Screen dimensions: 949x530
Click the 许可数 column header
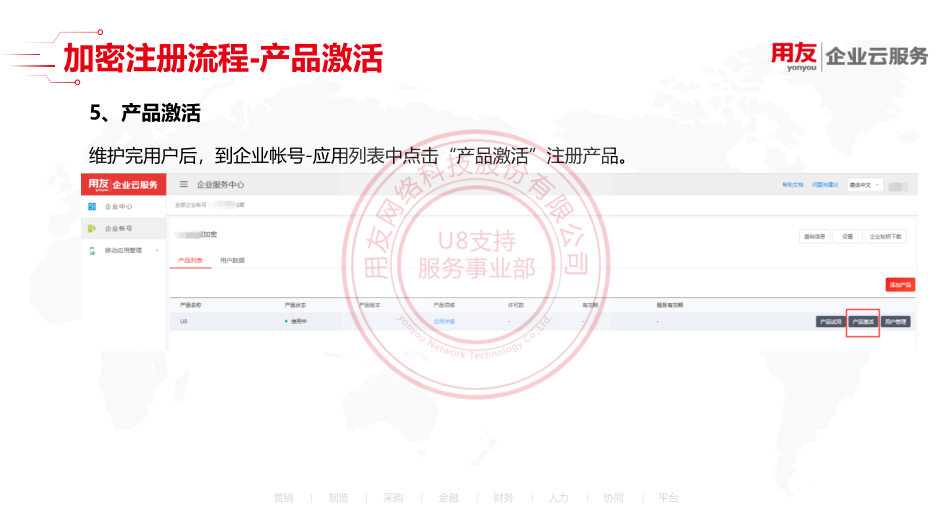(516, 306)
